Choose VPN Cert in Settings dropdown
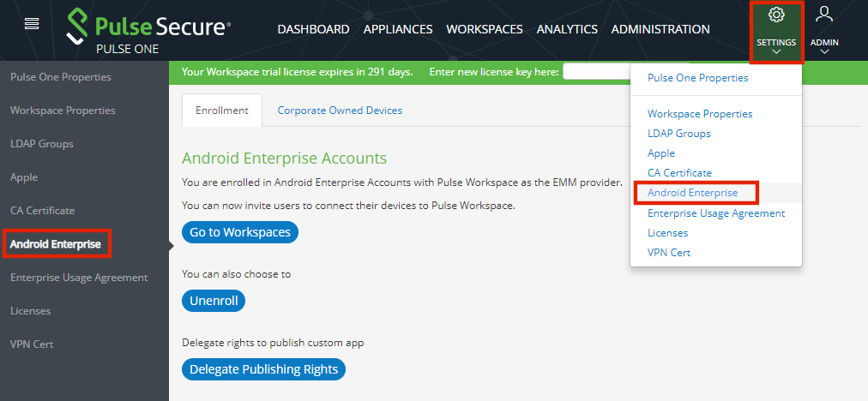The width and height of the screenshot is (868, 401). [669, 253]
